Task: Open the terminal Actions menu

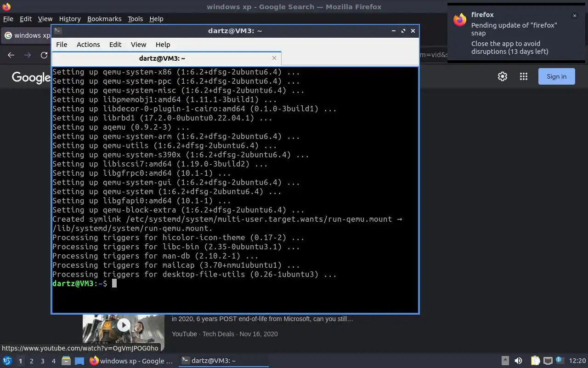Action: [x=88, y=45]
